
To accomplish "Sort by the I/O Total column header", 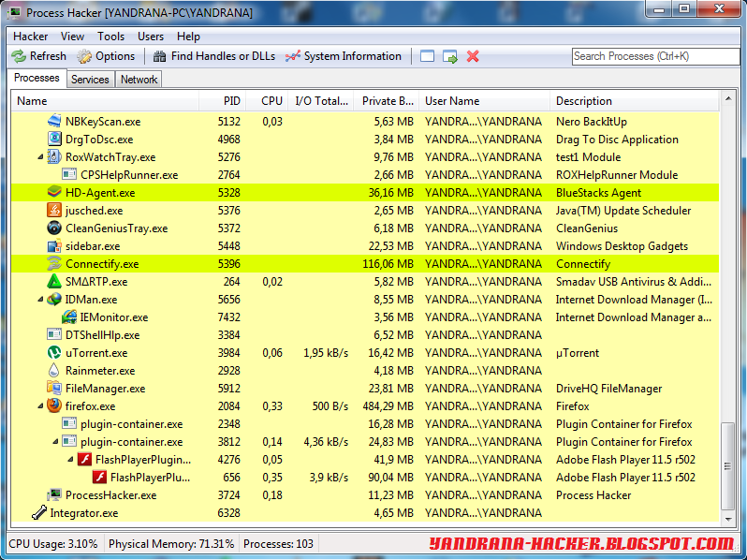I will [x=321, y=101].
